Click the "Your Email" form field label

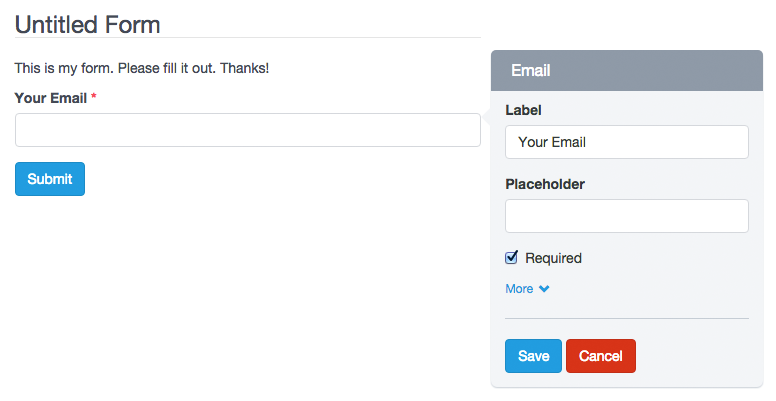[x=50, y=98]
